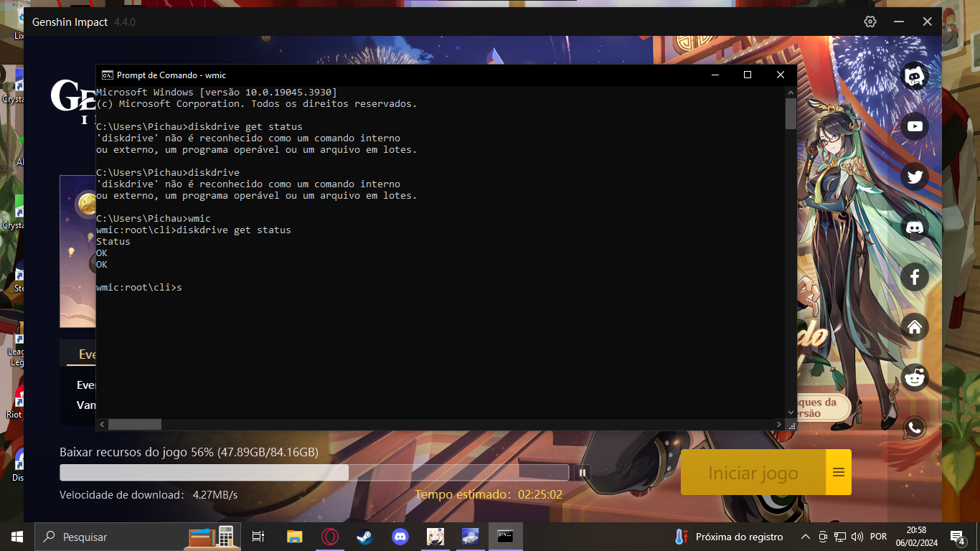Pause the game resource download

[x=583, y=472]
